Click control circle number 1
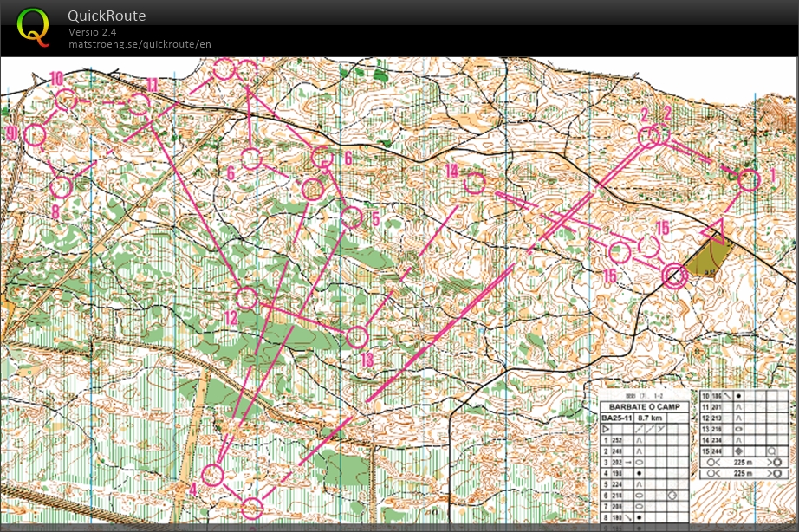Image resolution: width=799 pixels, height=532 pixels. pyautogui.click(x=749, y=179)
